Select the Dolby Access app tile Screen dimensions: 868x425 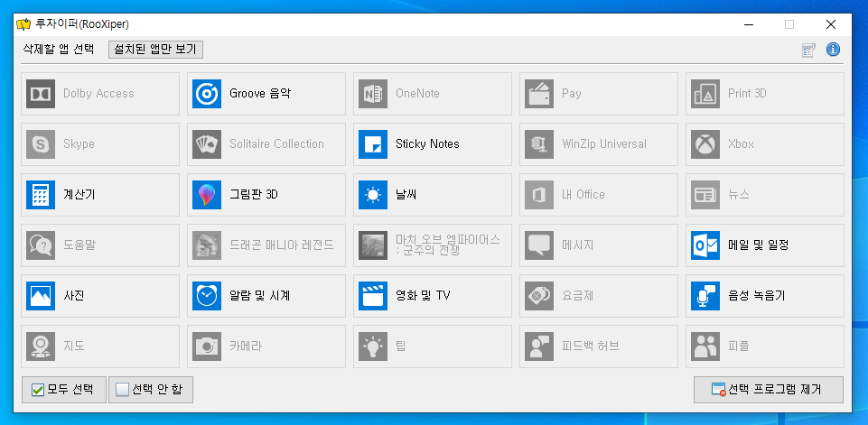(x=100, y=94)
